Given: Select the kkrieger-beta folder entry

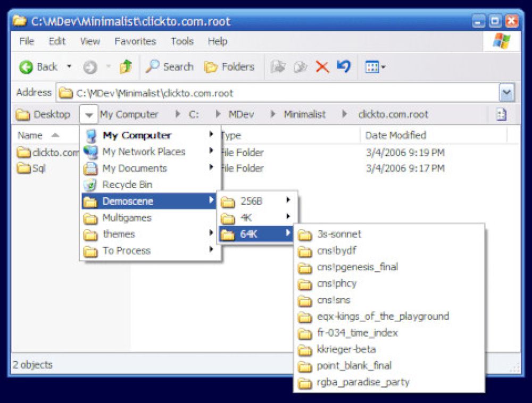Looking at the screenshot, I should (346, 349).
